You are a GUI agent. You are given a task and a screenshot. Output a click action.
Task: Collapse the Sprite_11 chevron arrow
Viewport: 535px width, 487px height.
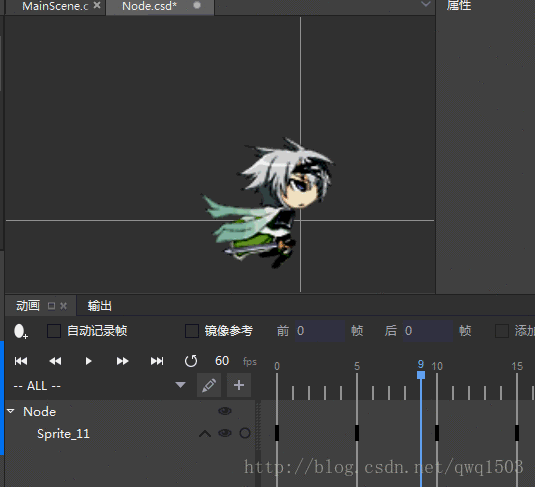[205, 434]
